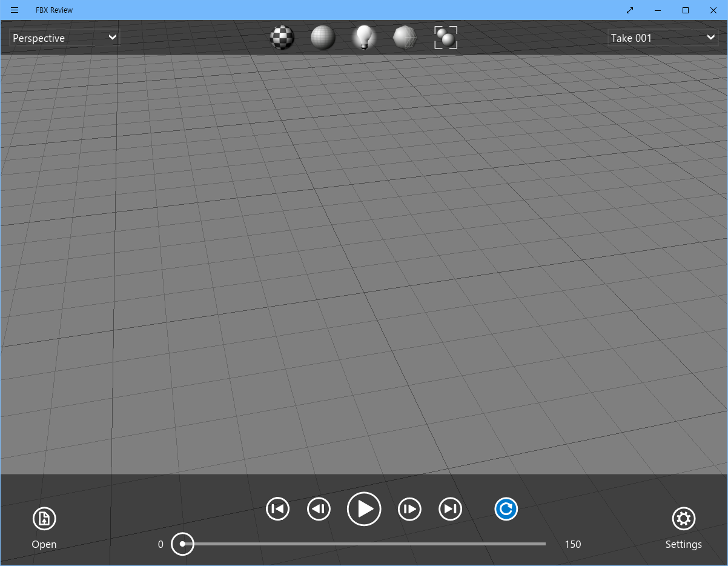
Task: Play the animation
Action: pos(364,509)
